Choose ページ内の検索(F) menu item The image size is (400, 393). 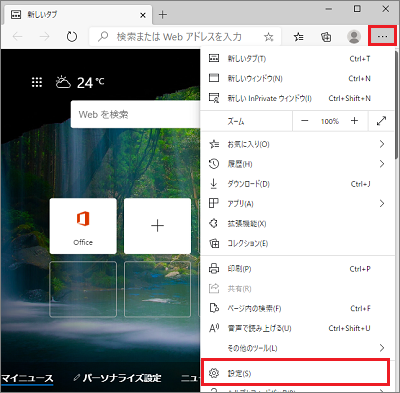(297, 308)
